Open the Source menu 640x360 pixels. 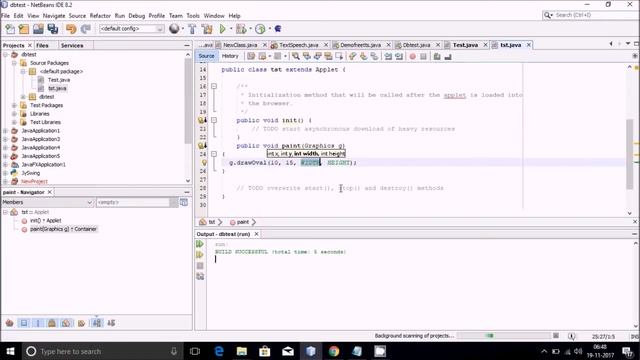coord(77,16)
